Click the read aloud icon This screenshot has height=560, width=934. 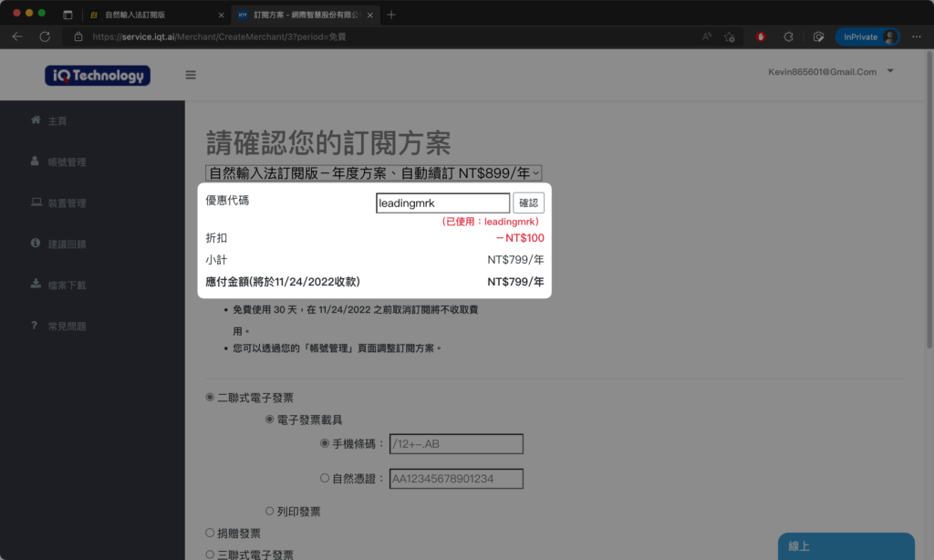[x=707, y=36]
